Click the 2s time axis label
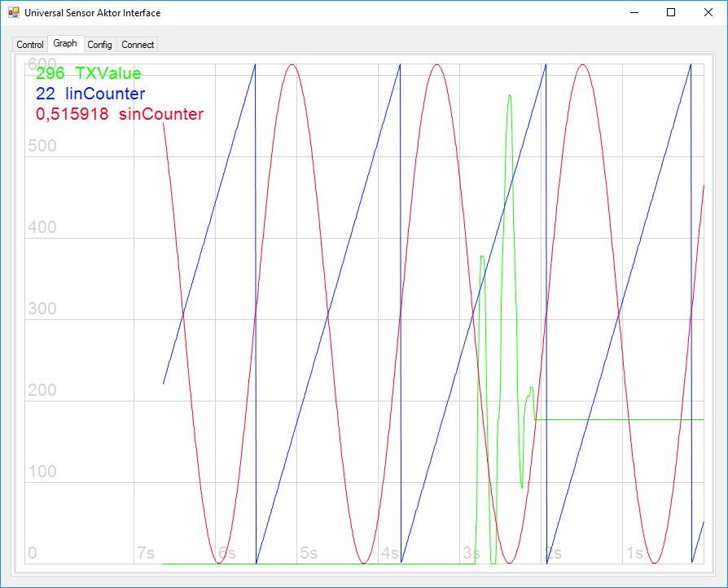728x588 pixels. 553,553
